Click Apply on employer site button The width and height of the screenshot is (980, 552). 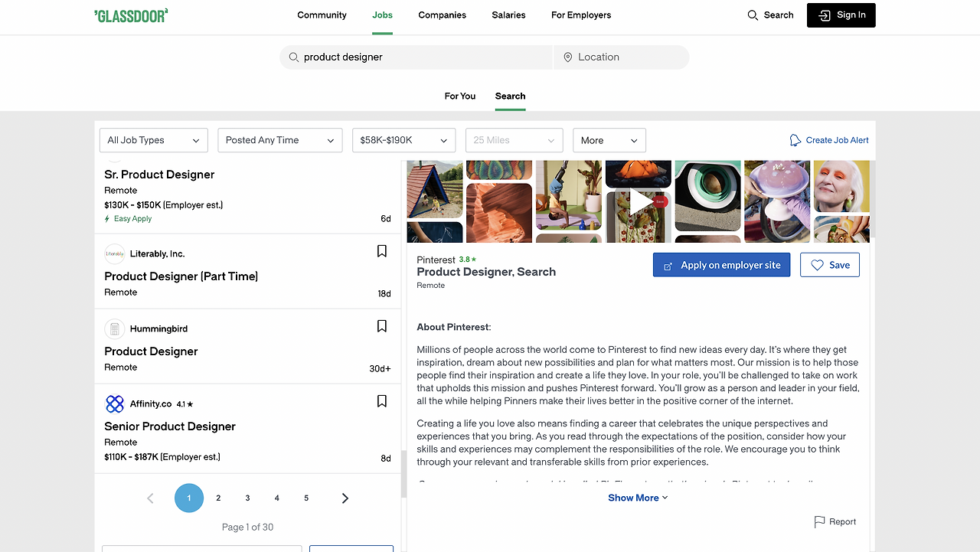point(721,265)
